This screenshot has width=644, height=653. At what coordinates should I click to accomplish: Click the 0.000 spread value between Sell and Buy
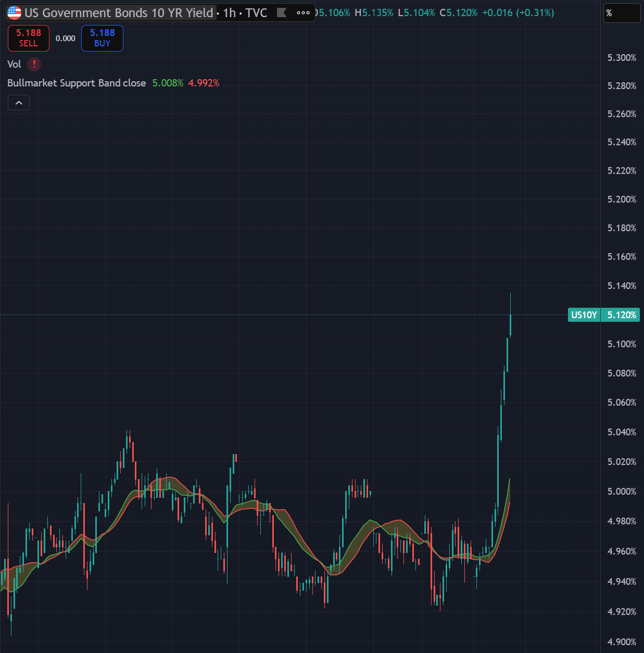click(x=66, y=38)
